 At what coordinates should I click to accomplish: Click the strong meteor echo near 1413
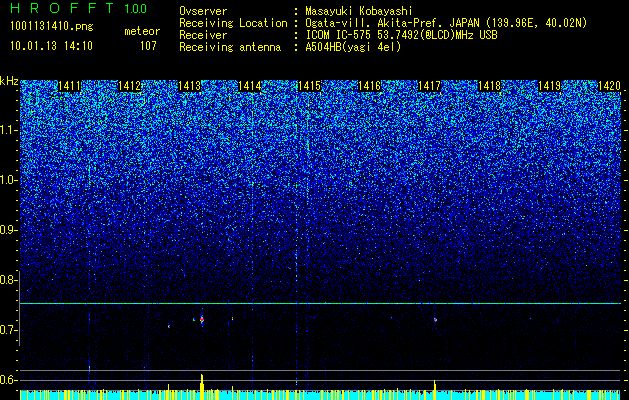(202, 320)
